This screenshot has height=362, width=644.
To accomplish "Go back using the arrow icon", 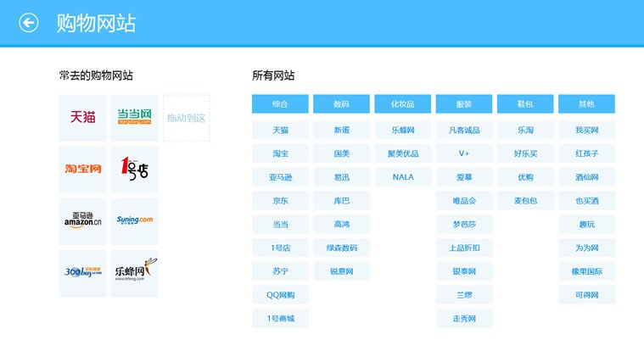I will (28, 23).
